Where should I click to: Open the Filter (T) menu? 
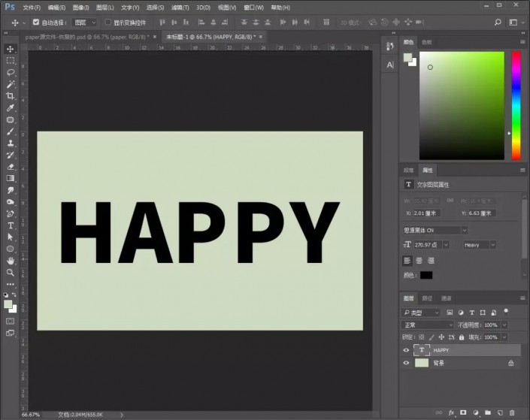(180, 8)
